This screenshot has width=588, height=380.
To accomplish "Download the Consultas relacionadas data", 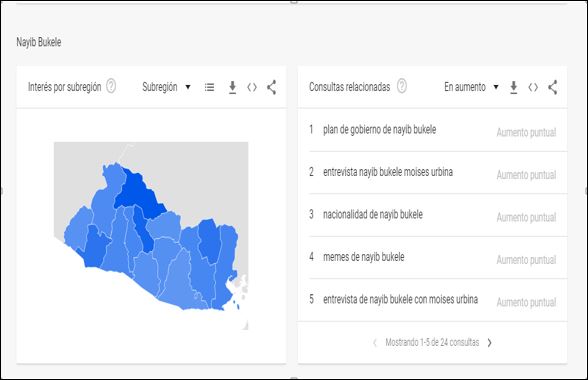I will pyautogui.click(x=514, y=87).
